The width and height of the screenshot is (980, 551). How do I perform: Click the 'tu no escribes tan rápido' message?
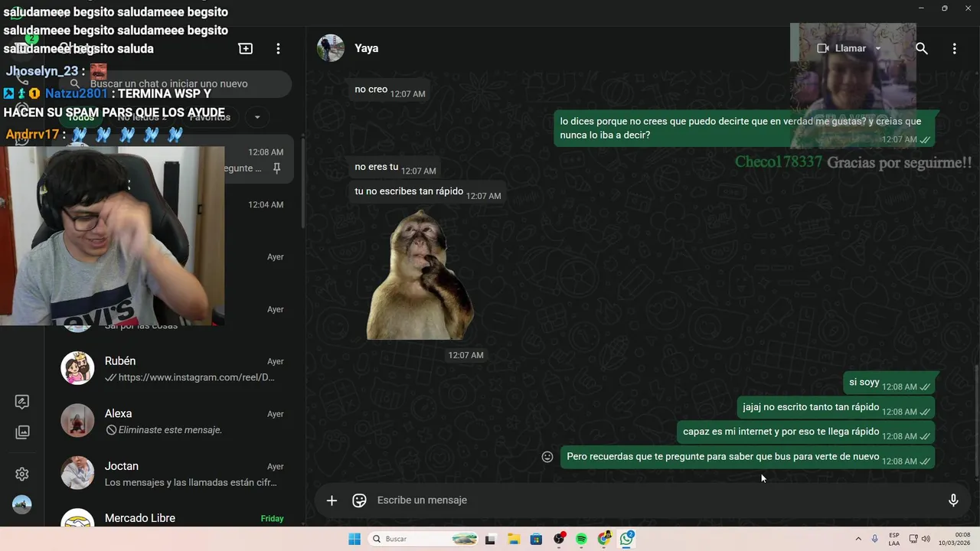(x=427, y=192)
